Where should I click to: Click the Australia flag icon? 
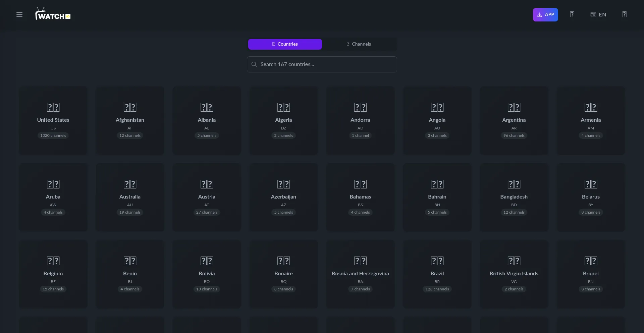tap(130, 184)
